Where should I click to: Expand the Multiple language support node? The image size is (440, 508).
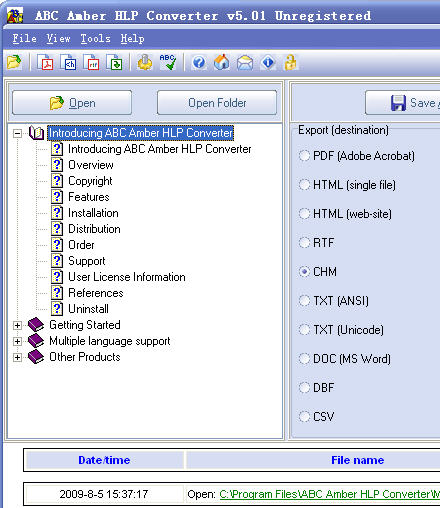pyautogui.click(x=17, y=341)
